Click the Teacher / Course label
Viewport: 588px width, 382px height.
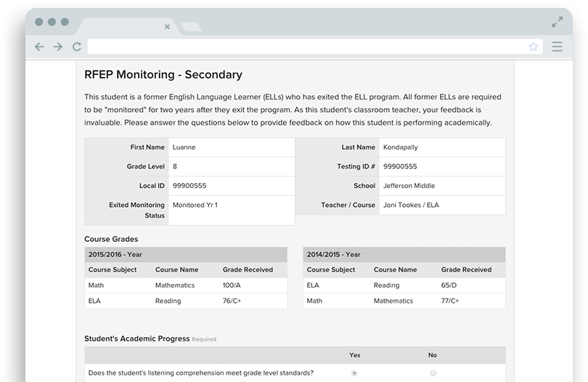348,205
